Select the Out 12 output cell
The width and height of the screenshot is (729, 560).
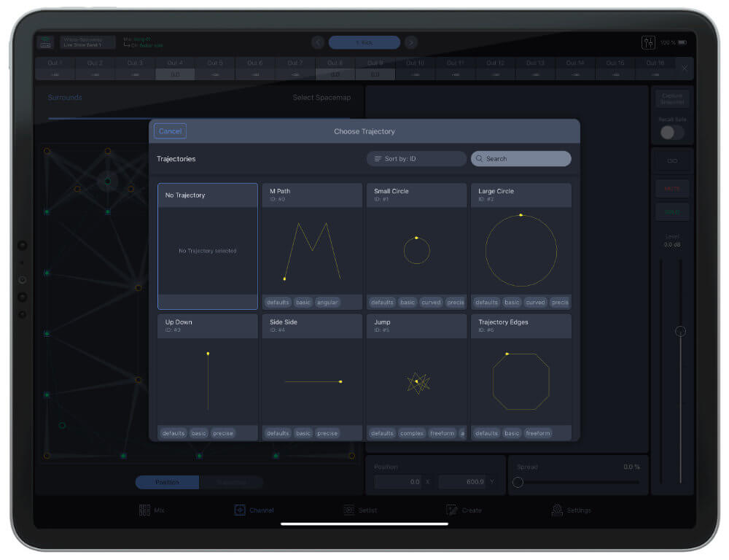pyautogui.click(x=496, y=69)
